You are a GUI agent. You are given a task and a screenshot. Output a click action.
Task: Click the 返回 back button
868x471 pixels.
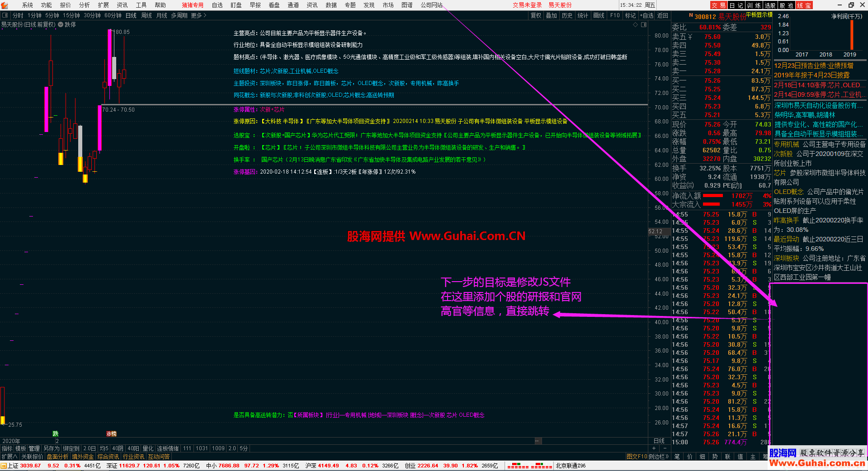pos(663,15)
